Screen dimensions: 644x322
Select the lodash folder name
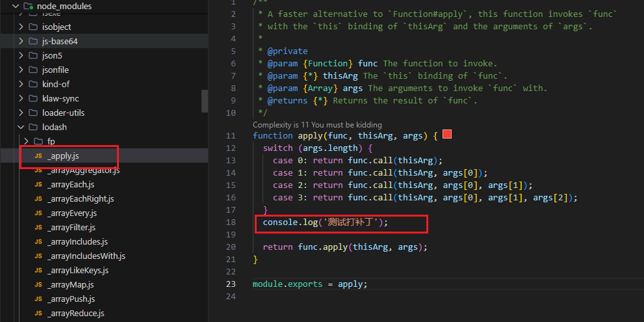pos(54,127)
